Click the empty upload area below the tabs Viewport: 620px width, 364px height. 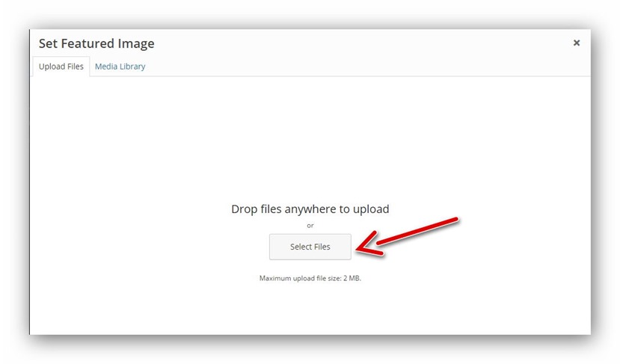(310, 135)
